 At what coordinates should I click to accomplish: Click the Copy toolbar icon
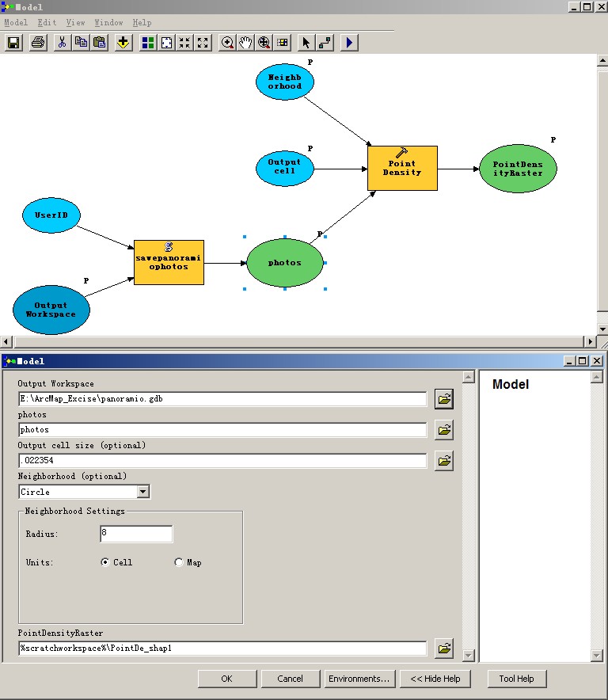(81, 43)
